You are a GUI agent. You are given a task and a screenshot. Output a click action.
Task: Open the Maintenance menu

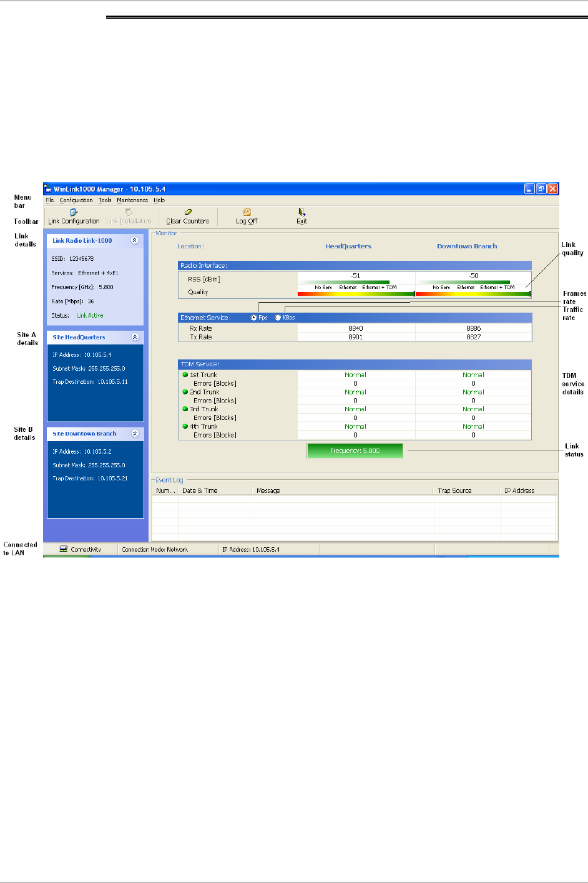click(x=132, y=200)
